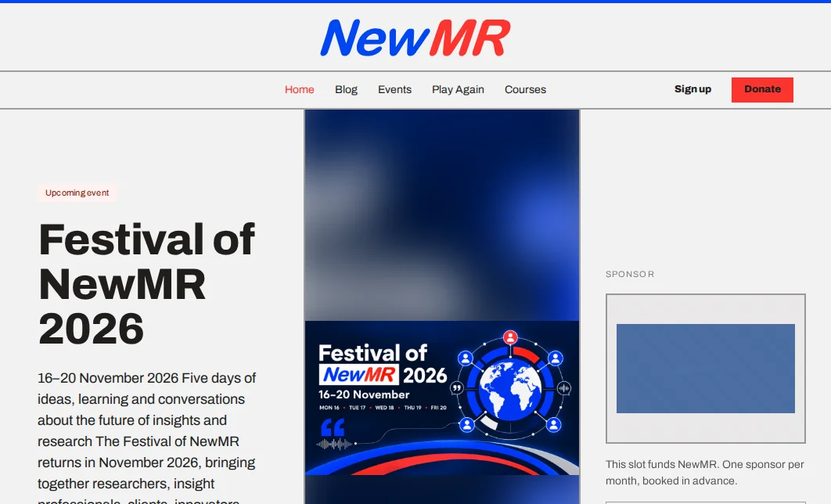
Task: Click the blue sponsor ad placeholder
Action: (705, 369)
